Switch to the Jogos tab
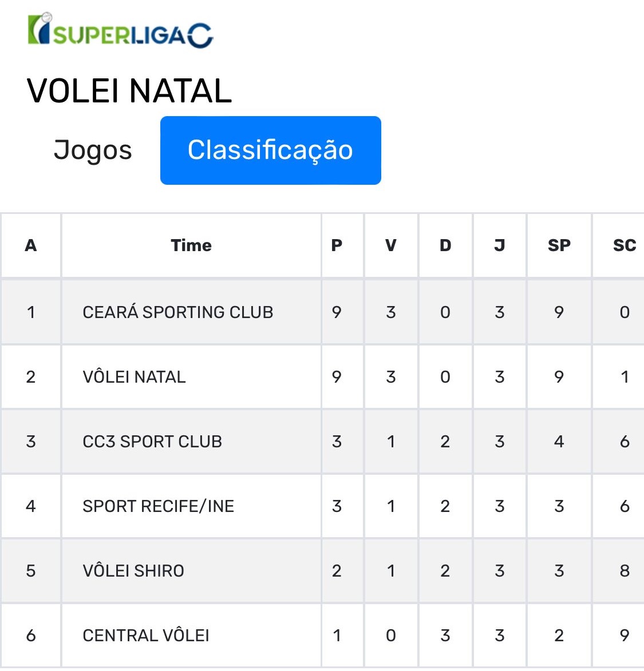This screenshot has width=644, height=671. point(93,150)
